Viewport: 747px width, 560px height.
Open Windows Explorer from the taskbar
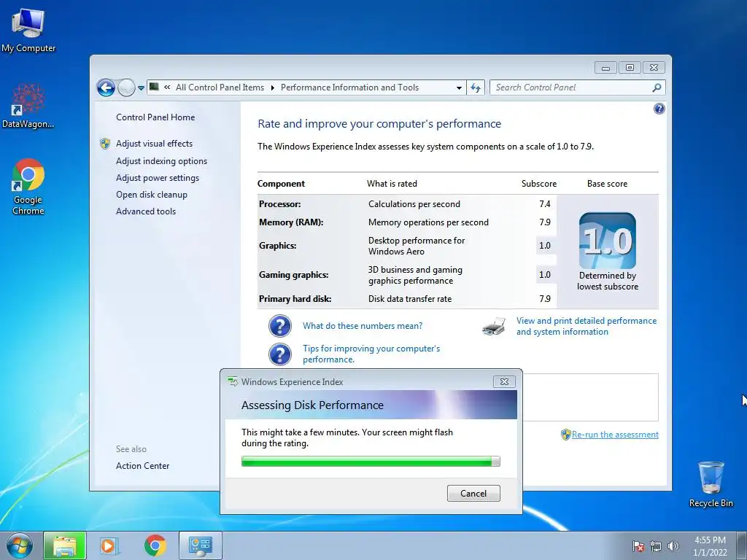tap(65, 545)
